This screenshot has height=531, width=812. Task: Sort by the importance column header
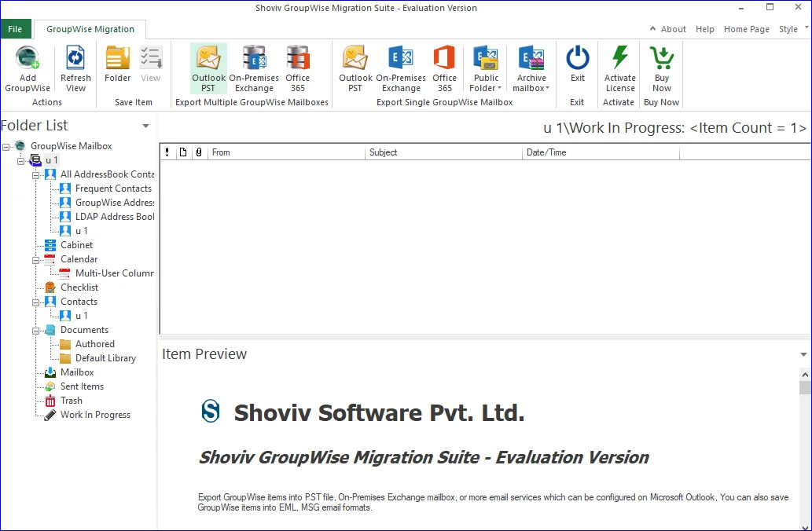tap(167, 152)
